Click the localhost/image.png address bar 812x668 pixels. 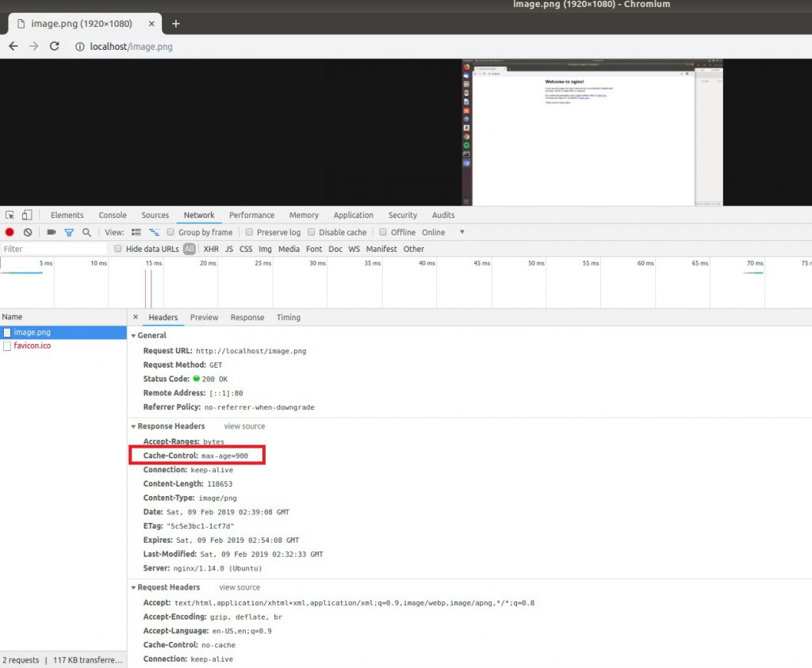131,47
